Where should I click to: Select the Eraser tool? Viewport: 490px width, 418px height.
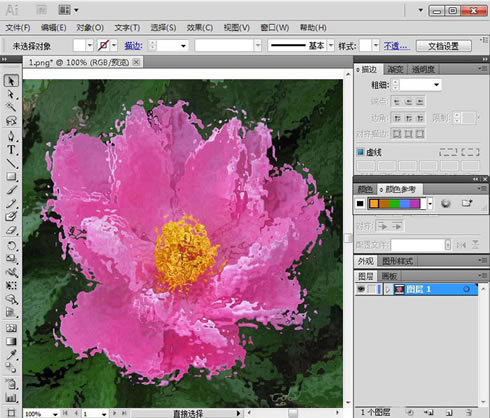[11, 230]
